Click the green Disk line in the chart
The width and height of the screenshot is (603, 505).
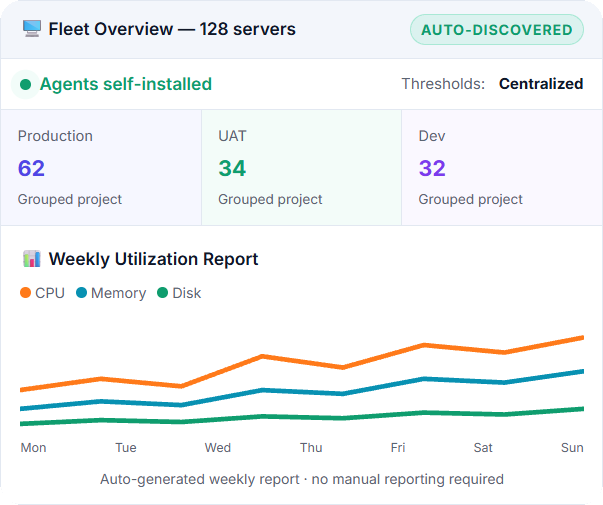pyautogui.click(x=262, y=417)
